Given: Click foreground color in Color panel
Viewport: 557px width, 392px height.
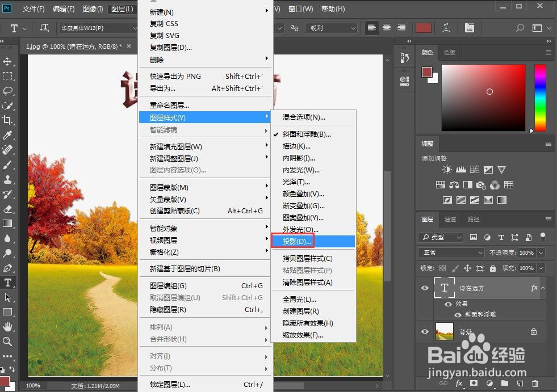Looking at the screenshot, I should pos(427,71).
